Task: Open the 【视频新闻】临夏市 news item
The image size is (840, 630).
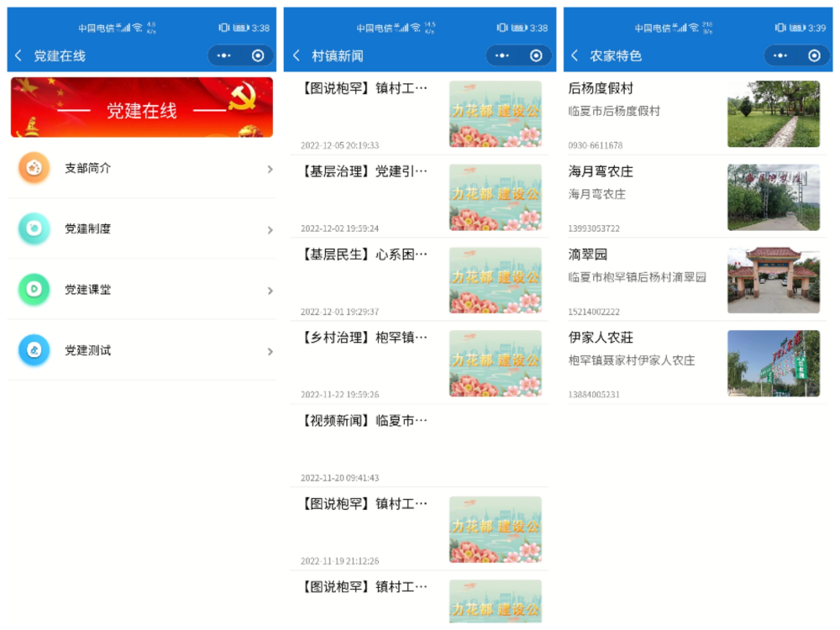Action: (365, 421)
